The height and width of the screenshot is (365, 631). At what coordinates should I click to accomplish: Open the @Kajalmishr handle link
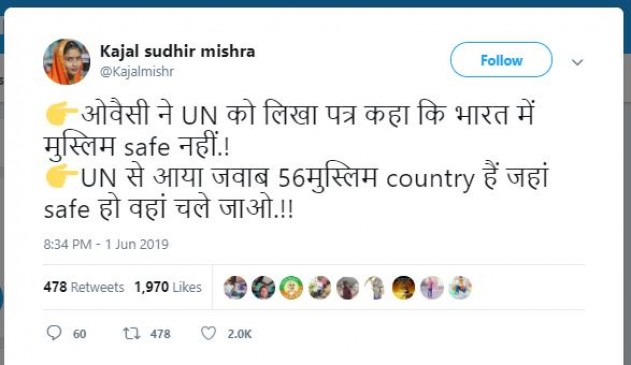(x=137, y=72)
